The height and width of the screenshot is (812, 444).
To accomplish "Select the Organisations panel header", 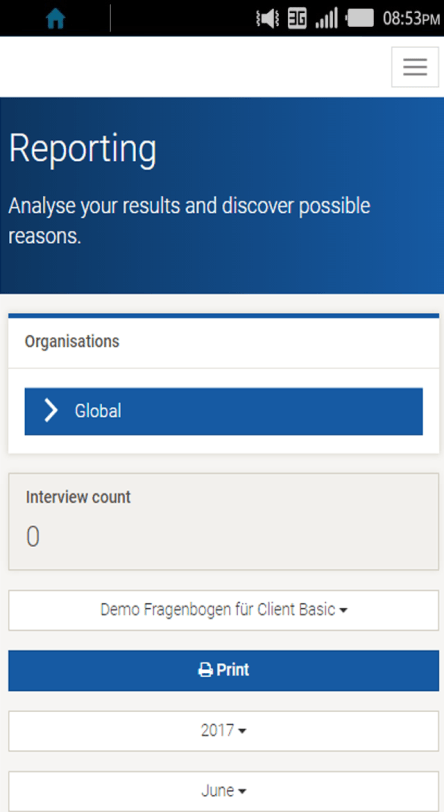I will pyautogui.click(x=224, y=342).
